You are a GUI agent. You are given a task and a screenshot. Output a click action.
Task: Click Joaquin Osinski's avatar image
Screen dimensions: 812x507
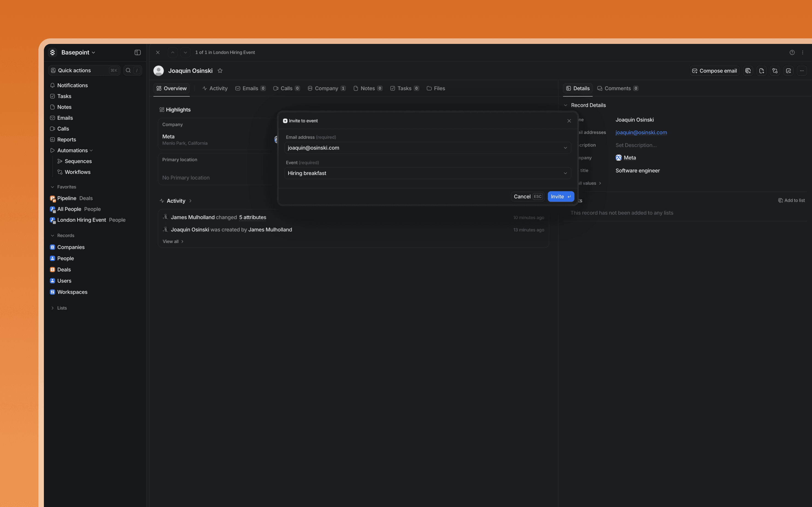click(x=159, y=71)
